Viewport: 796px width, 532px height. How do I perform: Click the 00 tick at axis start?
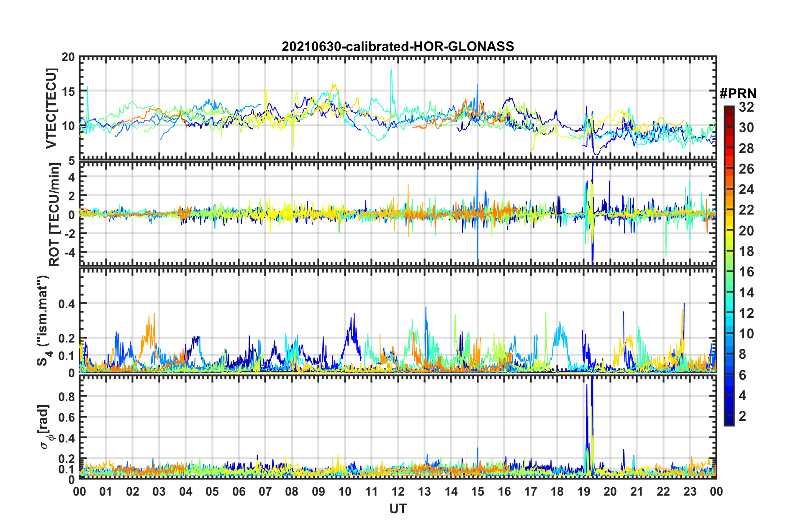coord(80,491)
